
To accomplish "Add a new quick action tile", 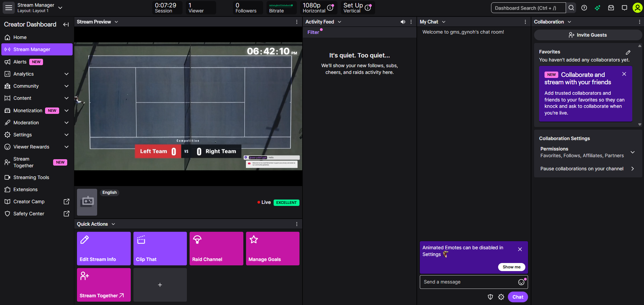I will (x=160, y=285).
